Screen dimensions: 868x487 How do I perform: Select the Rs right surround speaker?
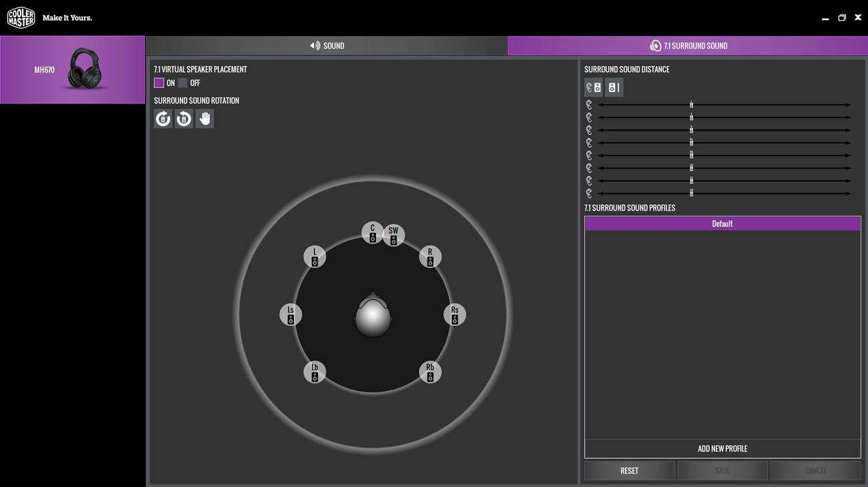[x=455, y=315]
